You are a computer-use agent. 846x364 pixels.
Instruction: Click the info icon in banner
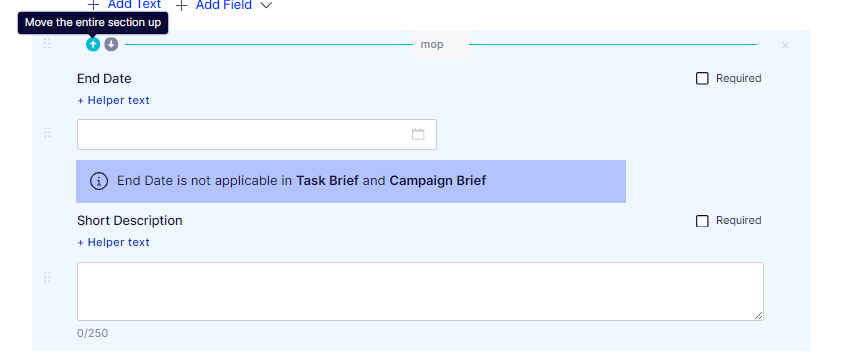click(x=99, y=181)
